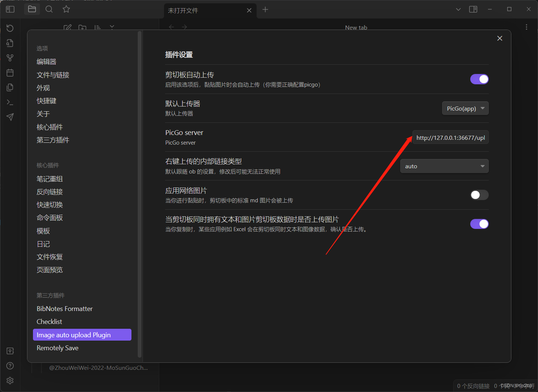Click the circular arrow ribbon icon

point(10,28)
